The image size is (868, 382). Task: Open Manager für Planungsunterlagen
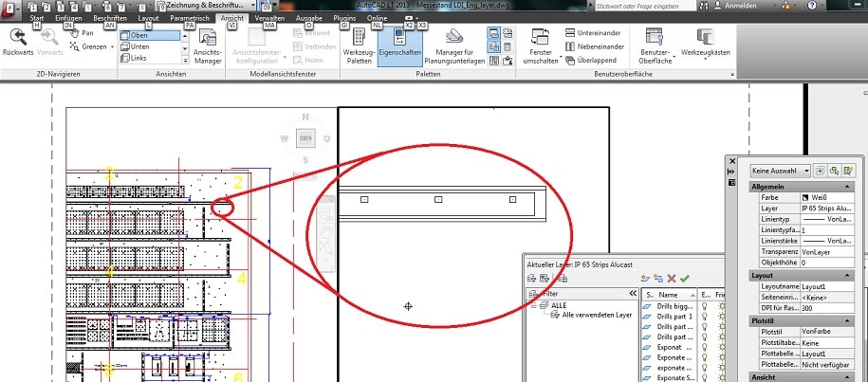pos(454,46)
